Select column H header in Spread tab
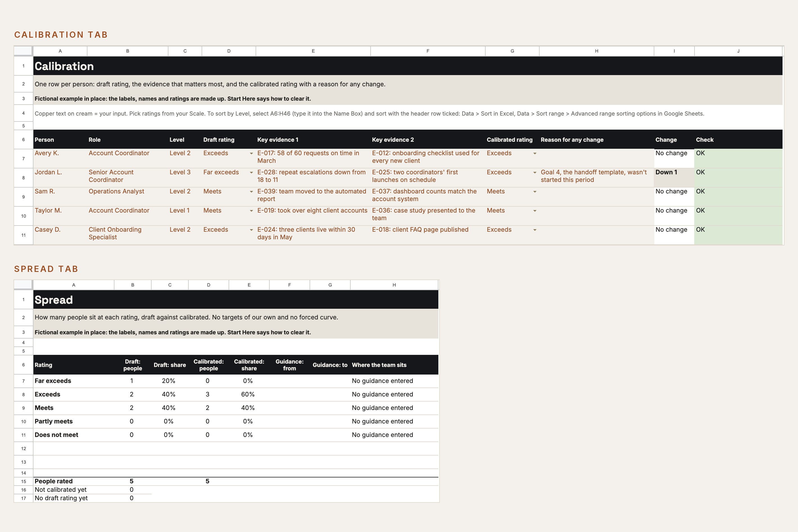 394,285
